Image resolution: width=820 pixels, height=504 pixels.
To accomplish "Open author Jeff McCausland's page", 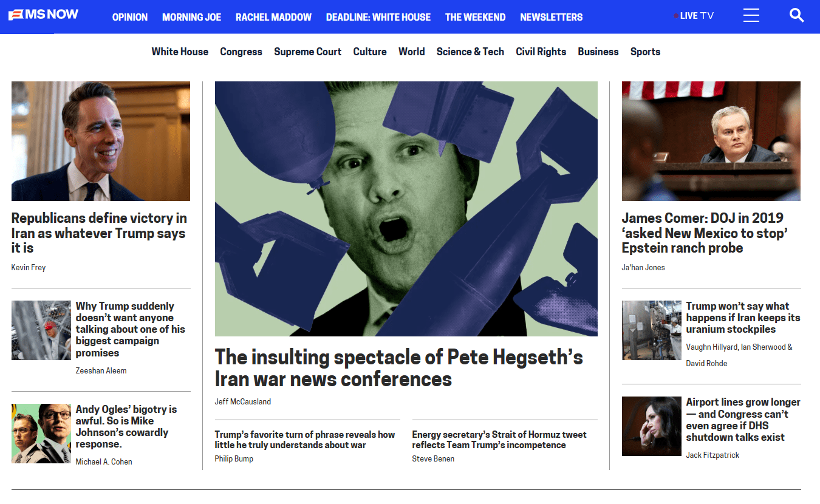I will 243,401.
